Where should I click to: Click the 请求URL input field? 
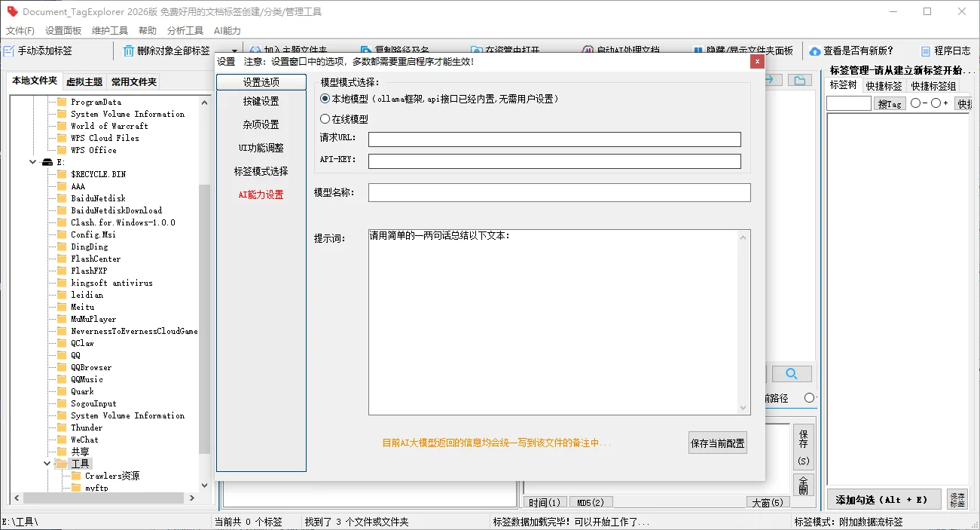coord(554,139)
